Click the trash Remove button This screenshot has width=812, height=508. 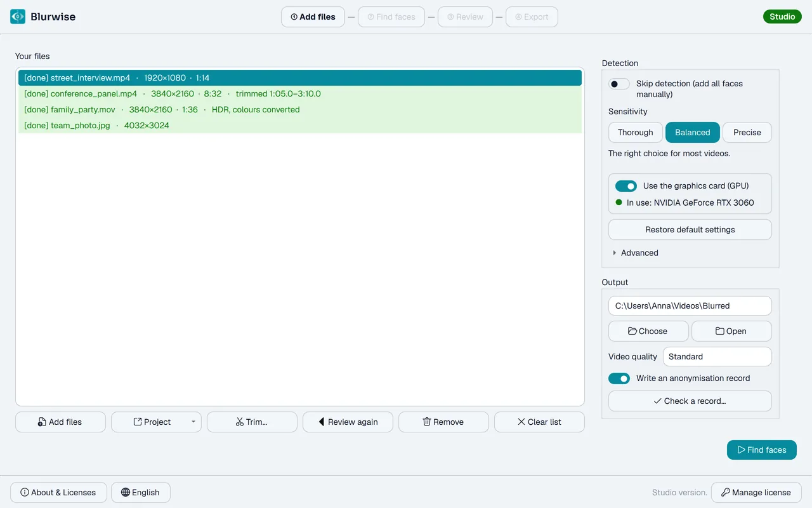point(443,422)
